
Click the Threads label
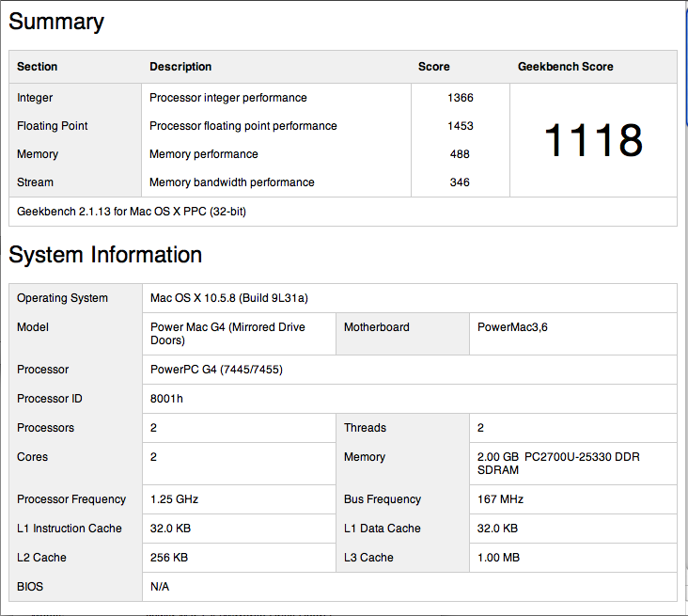(365, 428)
